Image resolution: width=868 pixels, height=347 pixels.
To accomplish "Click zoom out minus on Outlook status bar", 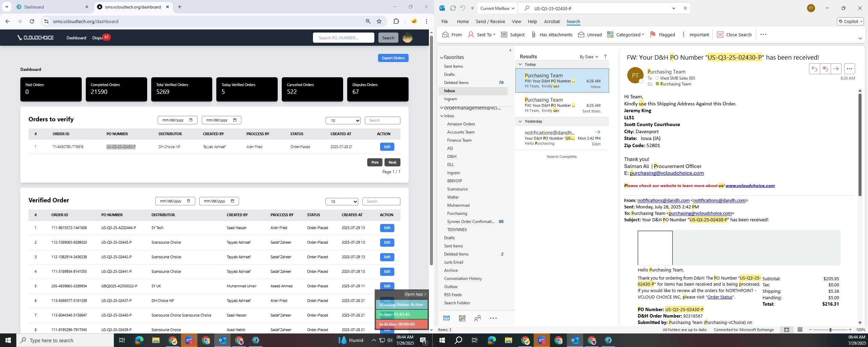I will 810,330.
